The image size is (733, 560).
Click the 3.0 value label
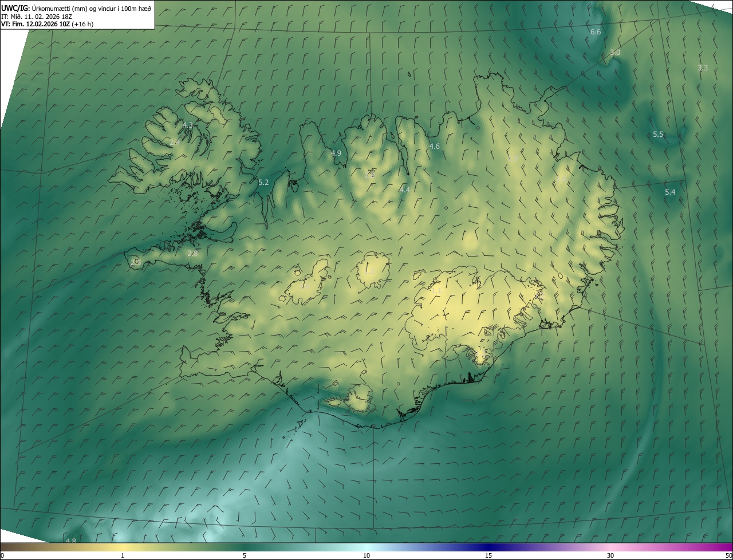(x=614, y=53)
